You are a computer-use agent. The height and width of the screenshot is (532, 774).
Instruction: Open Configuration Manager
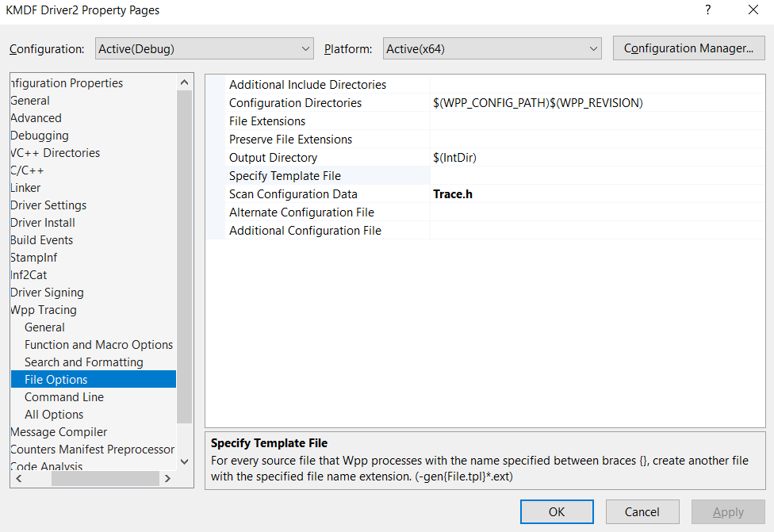coord(688,48)
